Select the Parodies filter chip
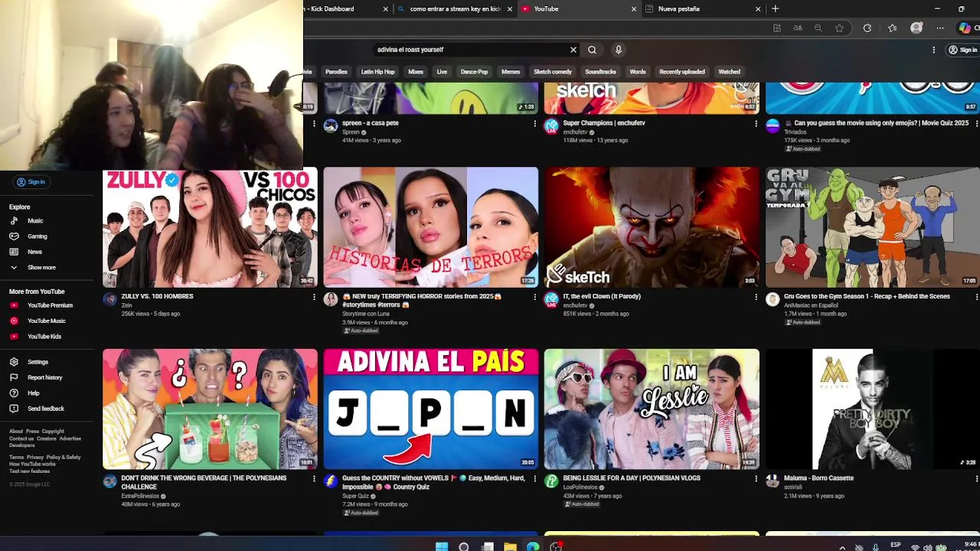Image resolution: width=980 pixels, height=551 pixels. [336, 72]
